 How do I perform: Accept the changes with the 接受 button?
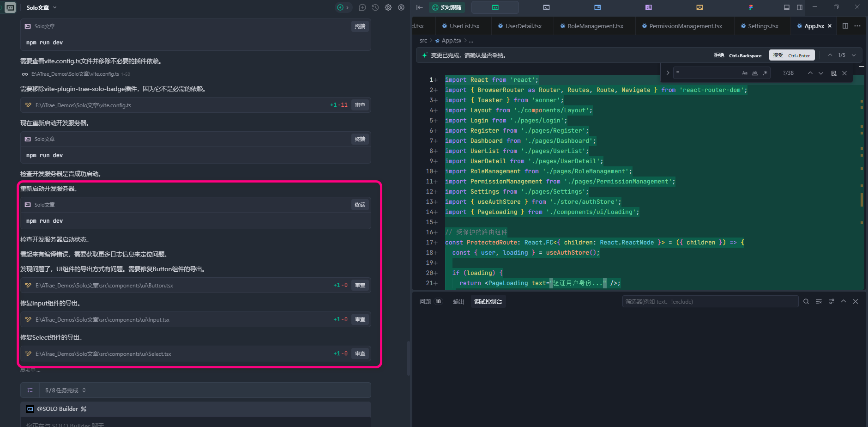click(792, 55)
